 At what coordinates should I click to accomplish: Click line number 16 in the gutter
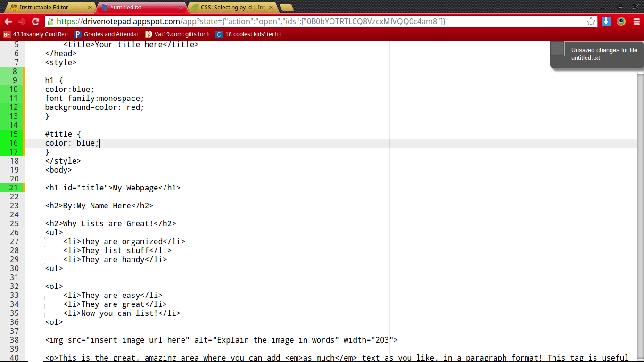13,143
